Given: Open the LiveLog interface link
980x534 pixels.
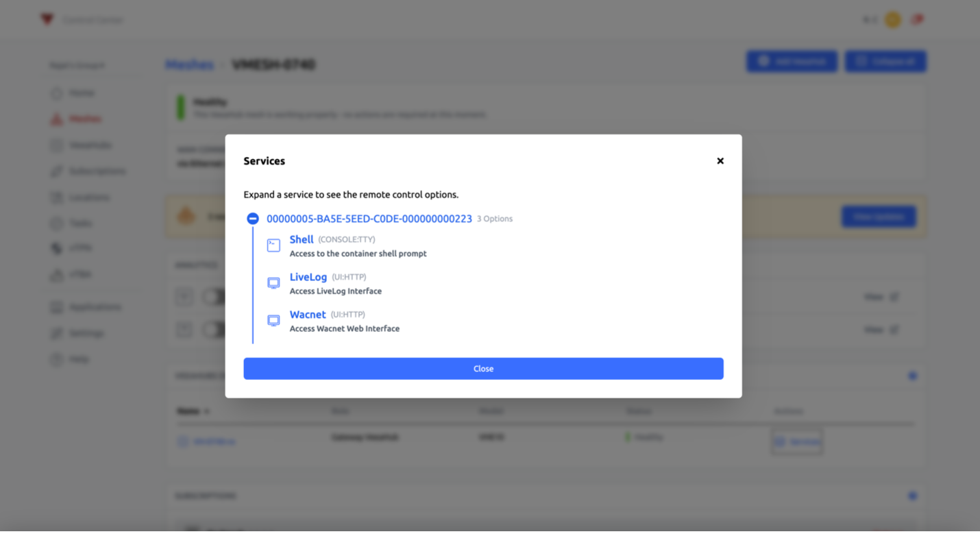Looking at the screenshot, I should click(308, 277).
